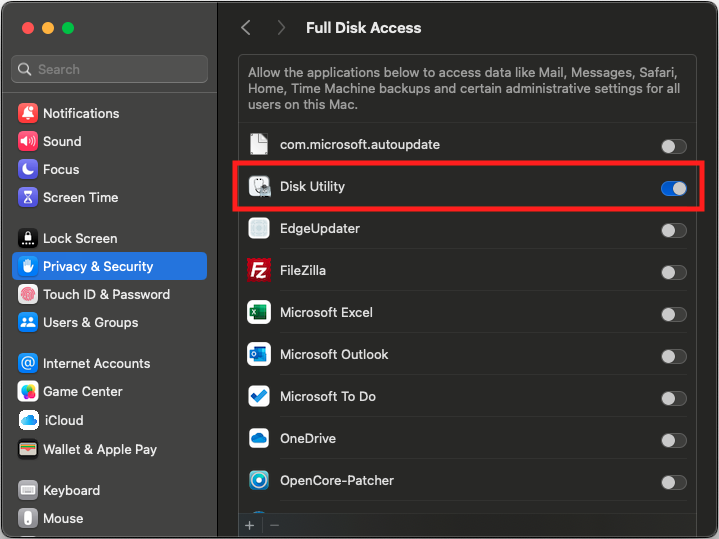This screenshot has height=539, width=719.
Task: Click the Screen Time hourglass icon
Action: 28,197
